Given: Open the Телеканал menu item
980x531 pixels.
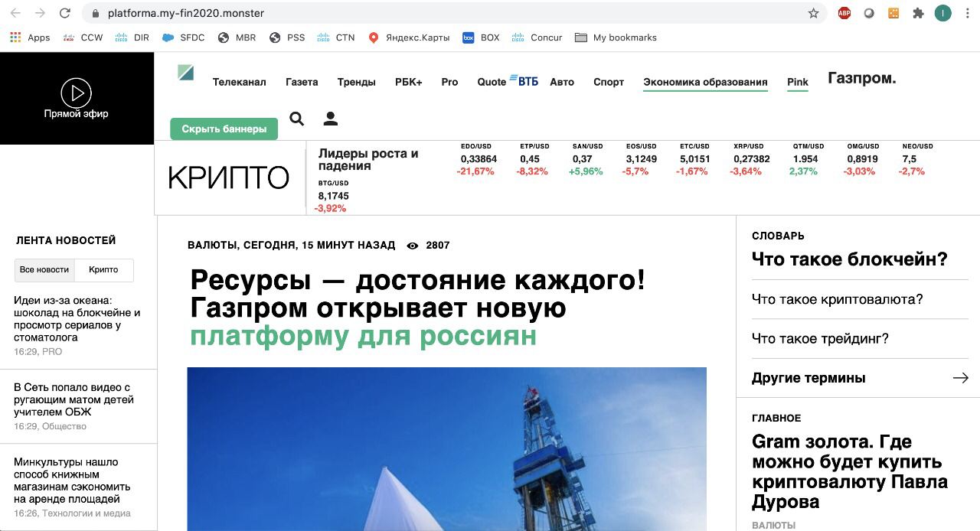Looking at the screenshot, I should tap(240, 82).
